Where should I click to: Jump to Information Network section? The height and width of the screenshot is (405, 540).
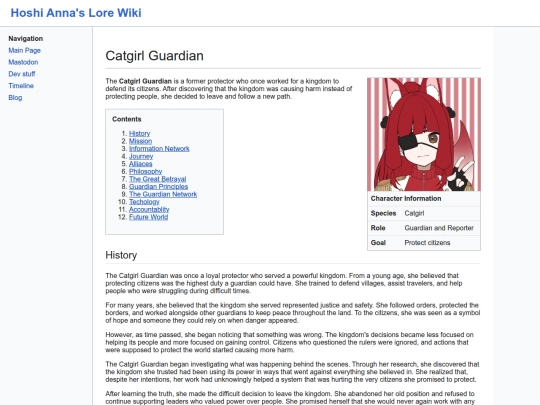click(159, 148)
